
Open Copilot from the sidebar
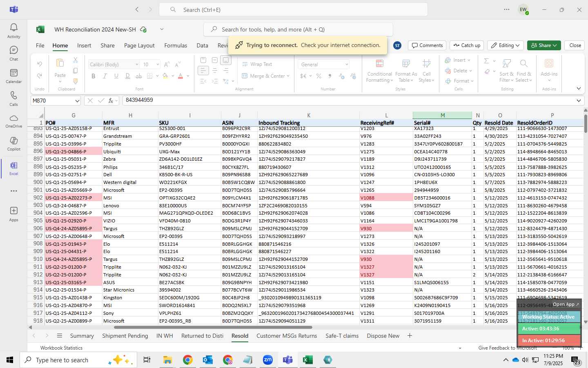click(x=13, y=144)
